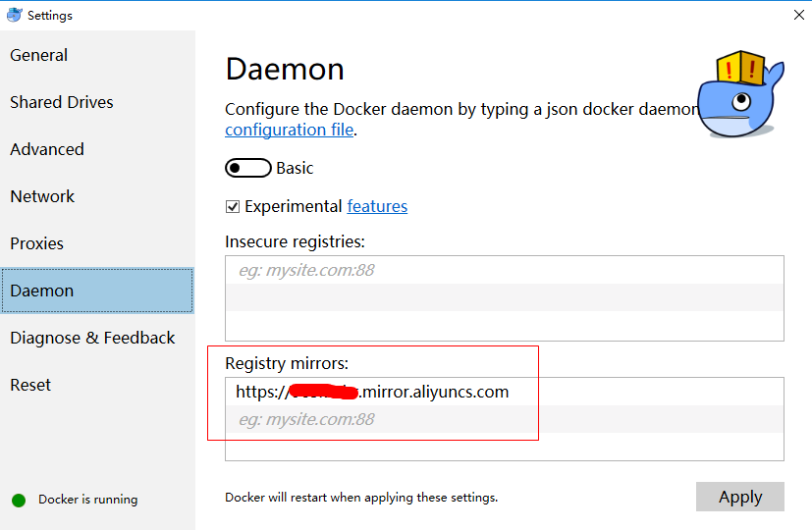Click the green Docker running status indicator

19,500
